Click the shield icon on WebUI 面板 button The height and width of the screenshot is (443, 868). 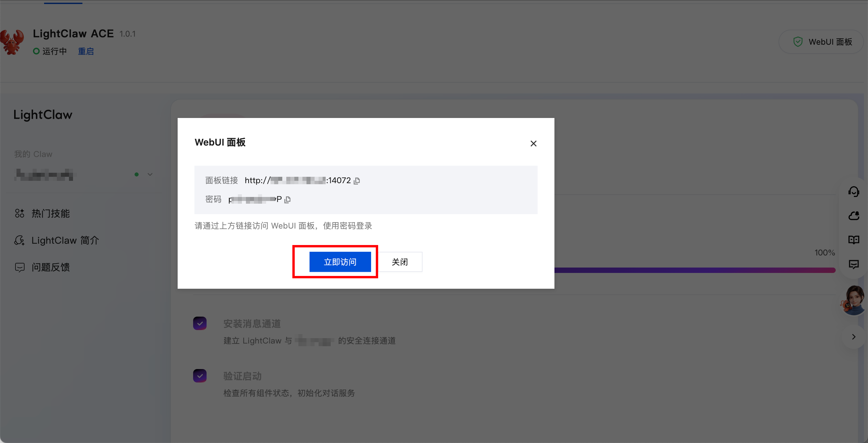point(798,41)
